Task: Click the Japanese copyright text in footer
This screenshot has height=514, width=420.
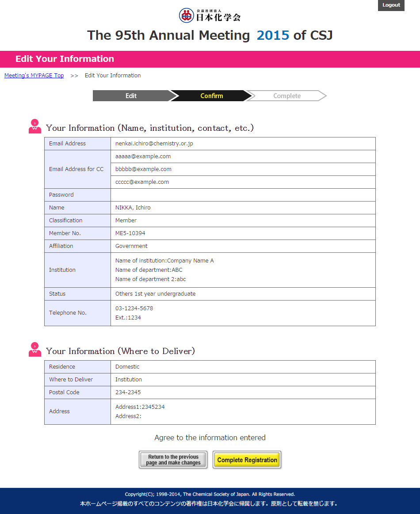Action: [x=209, y=503]
